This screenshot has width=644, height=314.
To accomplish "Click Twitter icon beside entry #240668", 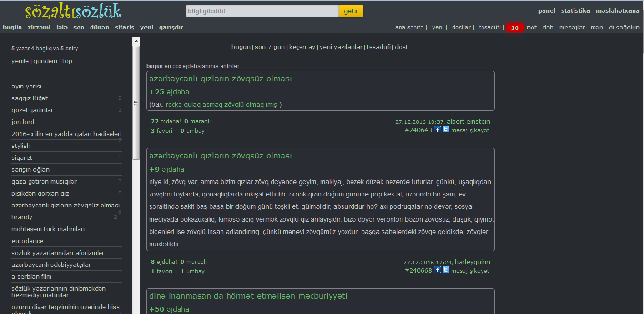I will (446, 270).
